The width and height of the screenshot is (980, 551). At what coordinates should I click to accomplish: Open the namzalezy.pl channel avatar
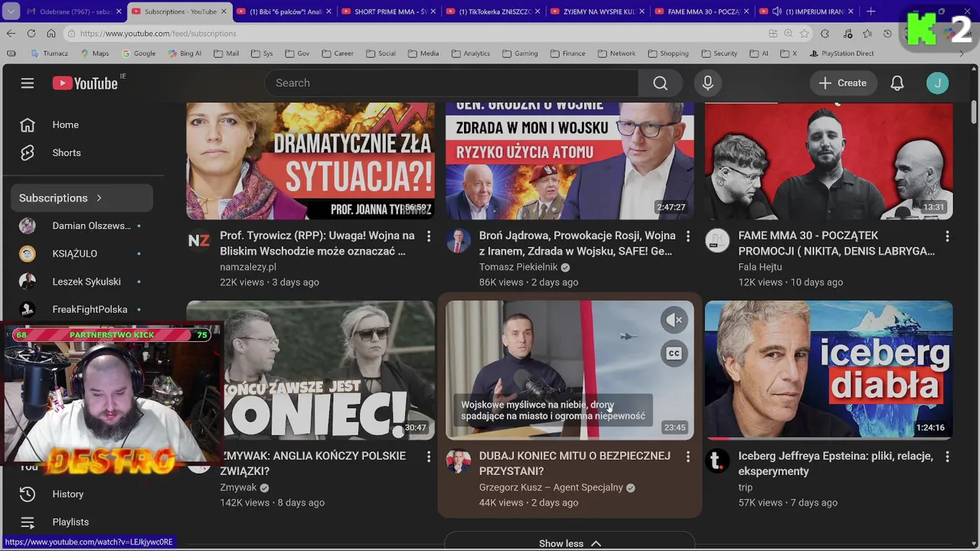(x=198, y=241)
